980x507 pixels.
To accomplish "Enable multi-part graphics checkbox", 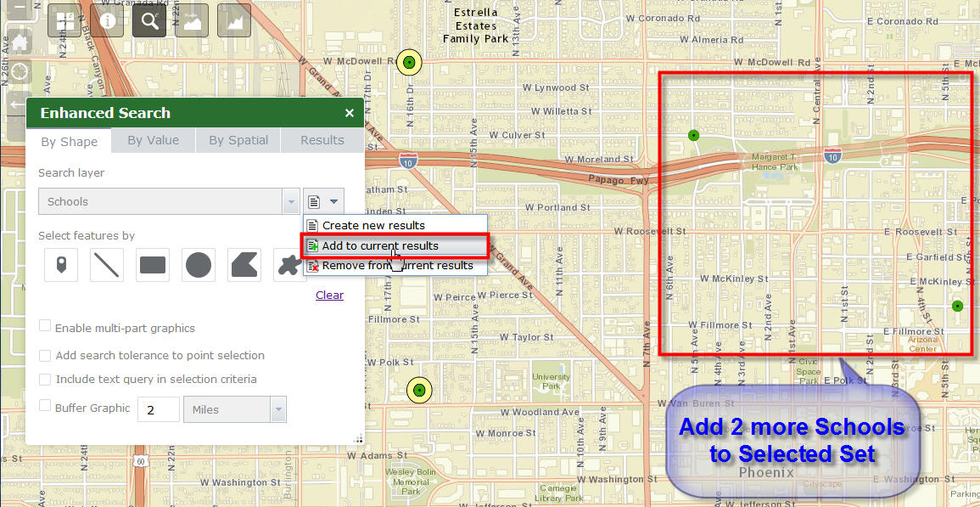I will (x=45, y=326).
